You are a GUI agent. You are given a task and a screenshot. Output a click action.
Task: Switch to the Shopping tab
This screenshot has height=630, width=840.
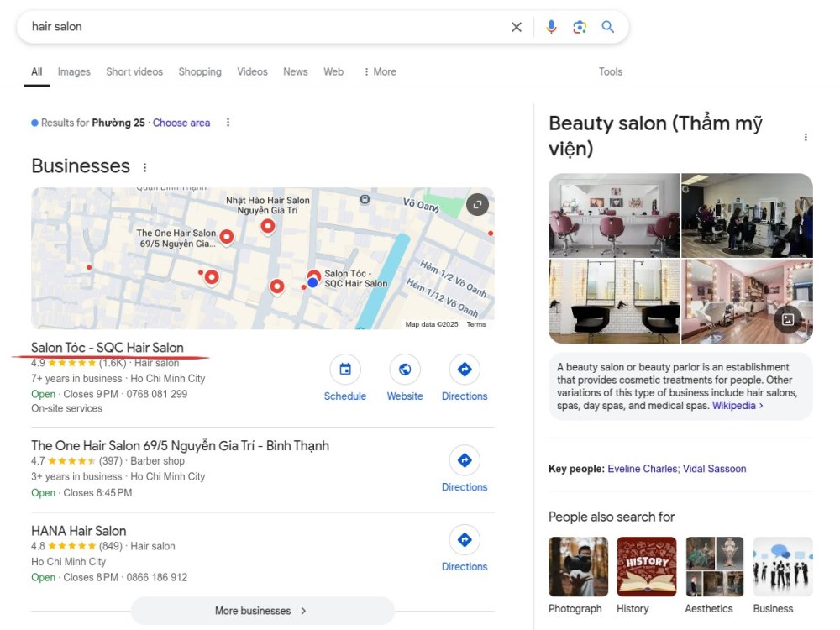(200, 71)
